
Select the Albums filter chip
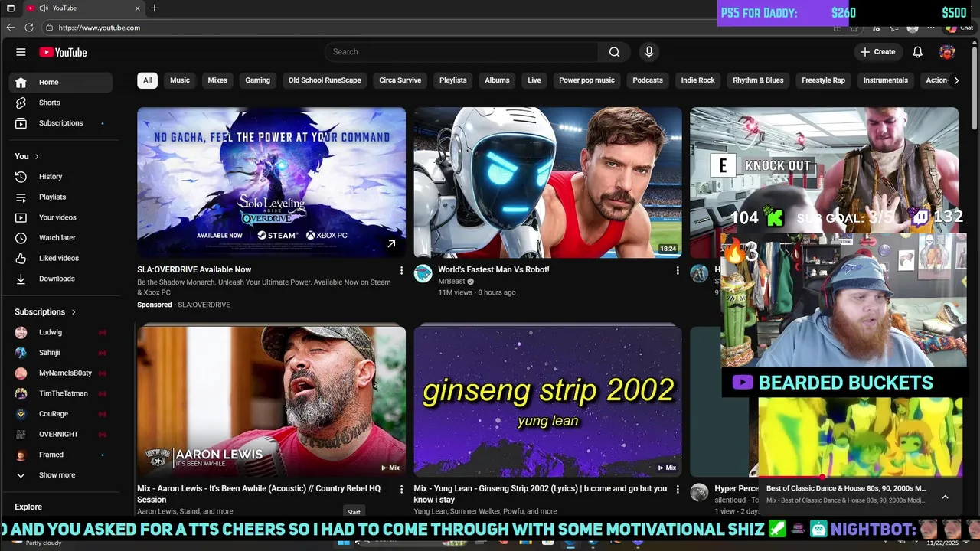click(x=497, y=80)
